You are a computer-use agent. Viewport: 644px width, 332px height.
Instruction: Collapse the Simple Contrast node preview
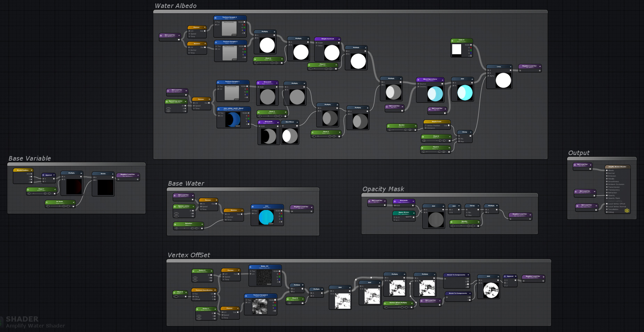pos(339,39)
